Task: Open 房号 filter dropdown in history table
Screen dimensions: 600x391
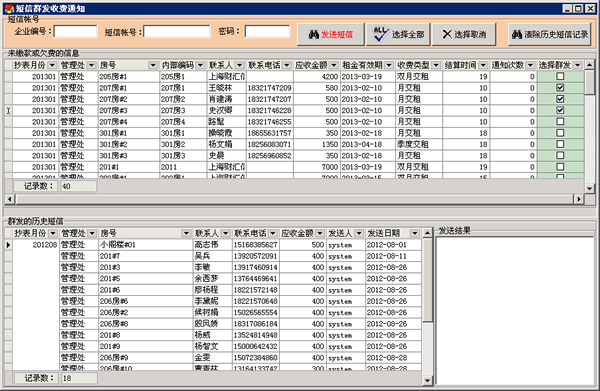Action: click(186, 233)
